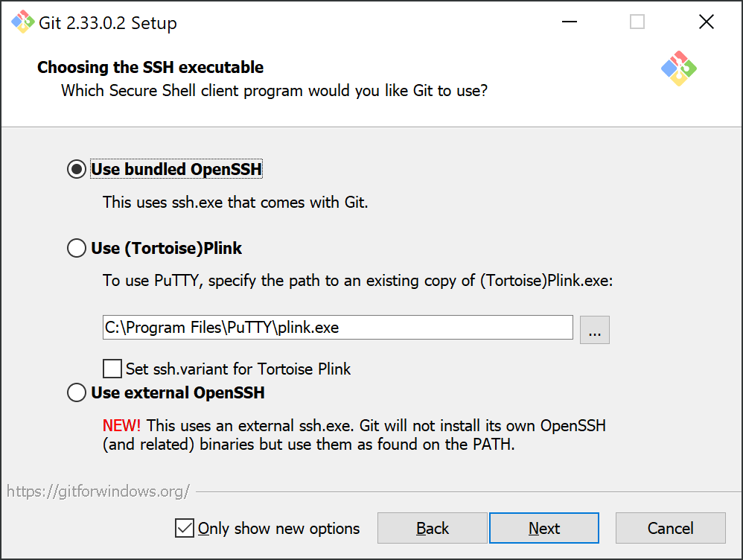Click the 'Use external OpenSSH' label text
Screen dimensions: 743x560
tap(178, 392)
